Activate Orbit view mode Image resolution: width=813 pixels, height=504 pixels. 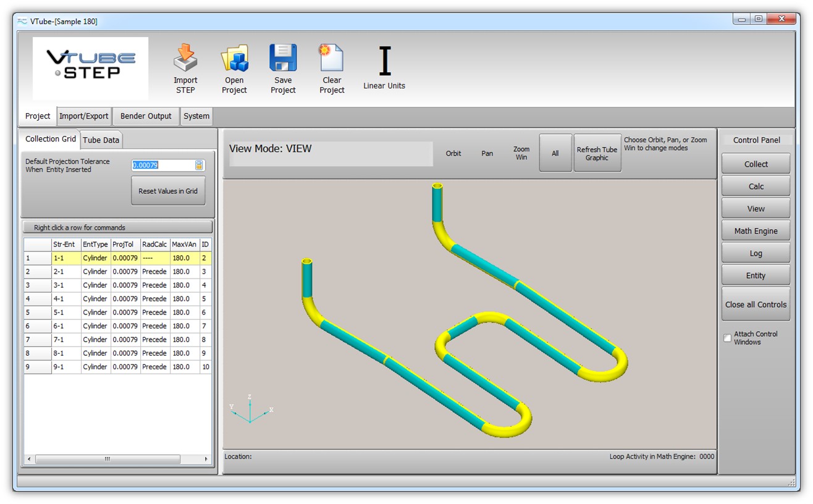click(453, 153)
